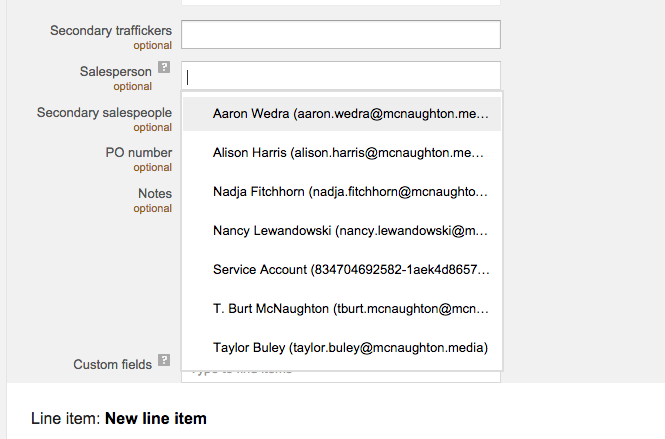The width and height of the screenshot is (665, 439).
Task: Click the Custom fields search box
Action: (340, 373)
